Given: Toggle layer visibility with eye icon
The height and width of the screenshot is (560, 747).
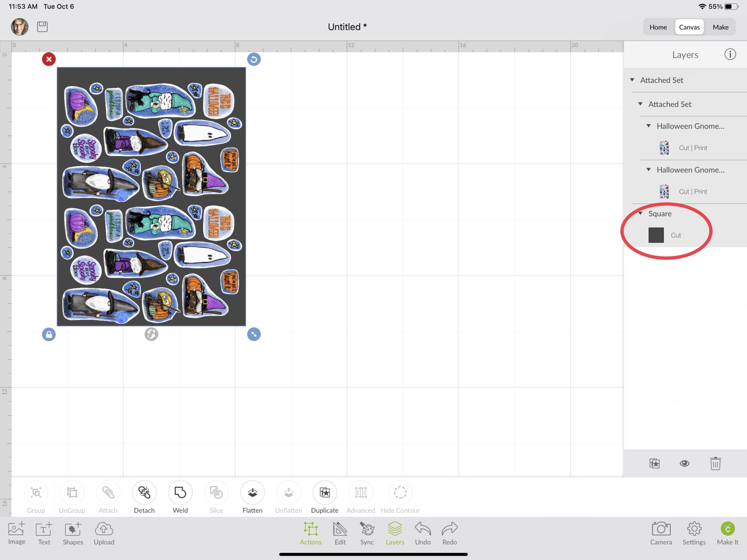Looking at the screenshot, I should coord(685,463).
